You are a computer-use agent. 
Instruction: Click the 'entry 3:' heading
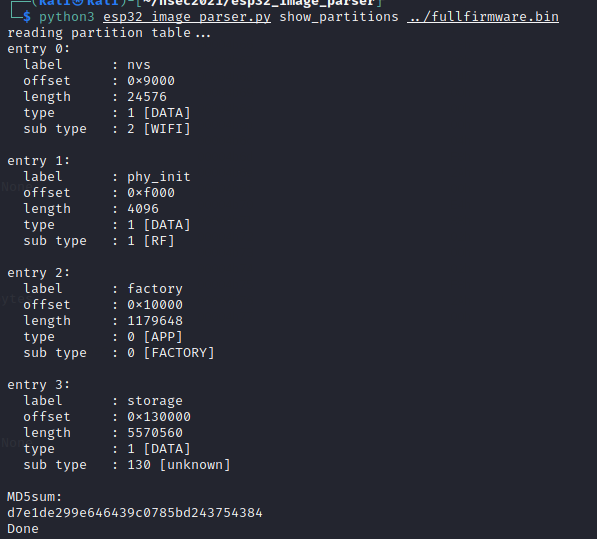pos(38,384)
